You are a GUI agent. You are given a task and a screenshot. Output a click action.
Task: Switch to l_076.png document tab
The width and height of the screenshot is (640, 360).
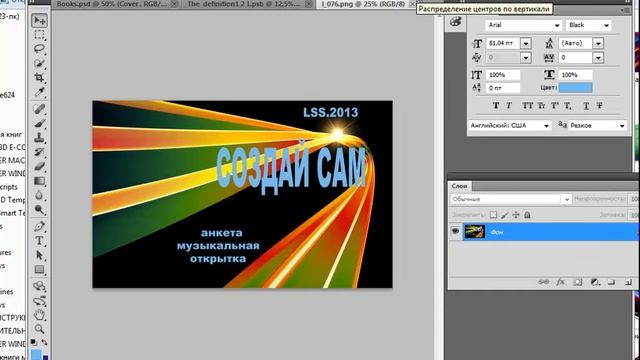pyautogui.click(x=363, y=4)
